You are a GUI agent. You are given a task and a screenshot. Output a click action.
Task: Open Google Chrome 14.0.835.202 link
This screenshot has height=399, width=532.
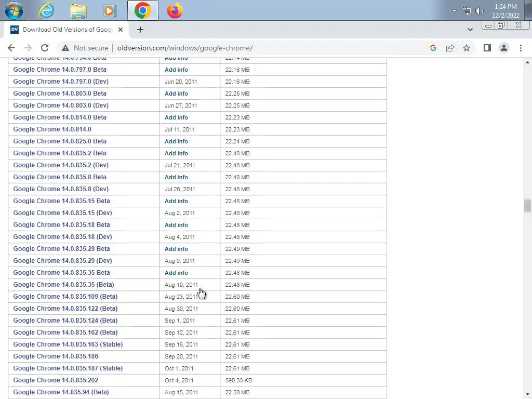click(x=56, y=380)
